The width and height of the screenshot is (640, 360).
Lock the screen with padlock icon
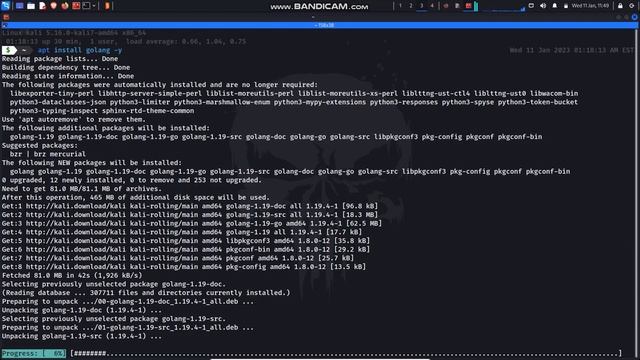(x=620, y=6)
